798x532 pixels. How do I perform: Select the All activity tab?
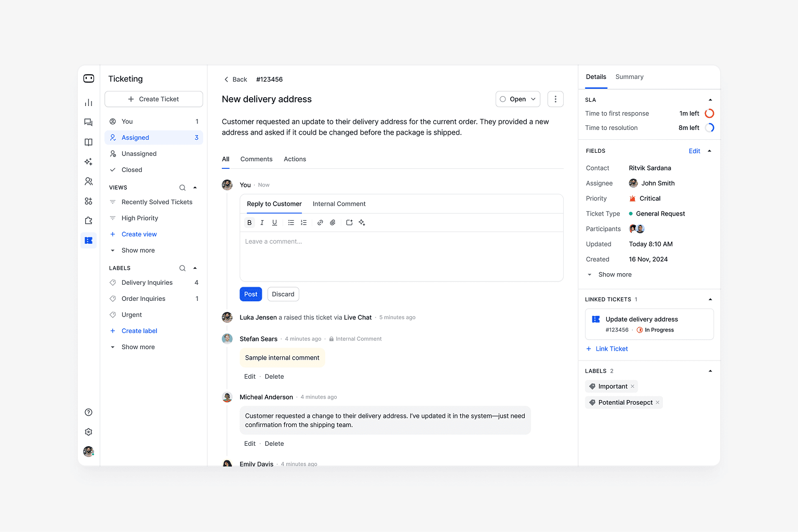coord(225,159)
